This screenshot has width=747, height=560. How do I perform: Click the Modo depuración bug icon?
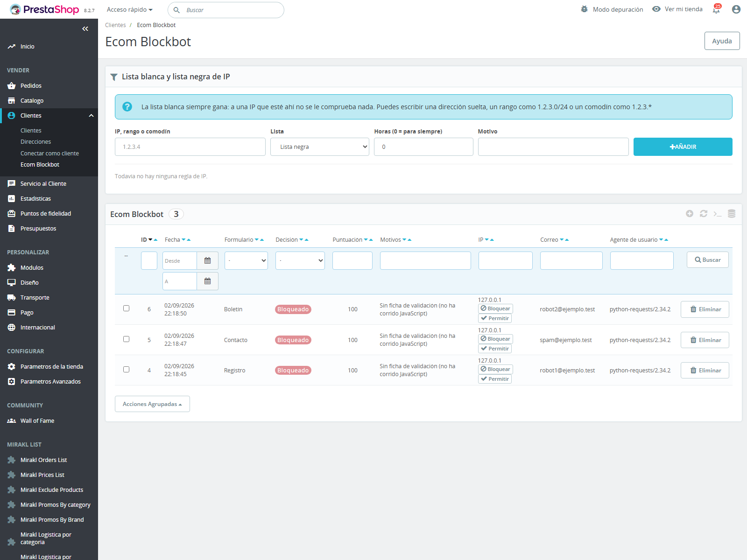pos(584,9)
